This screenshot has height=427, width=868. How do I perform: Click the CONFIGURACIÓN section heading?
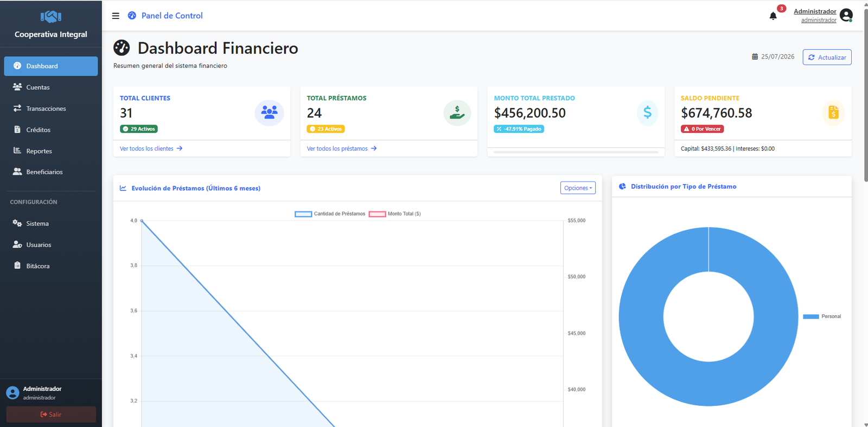tap(34, 202)
